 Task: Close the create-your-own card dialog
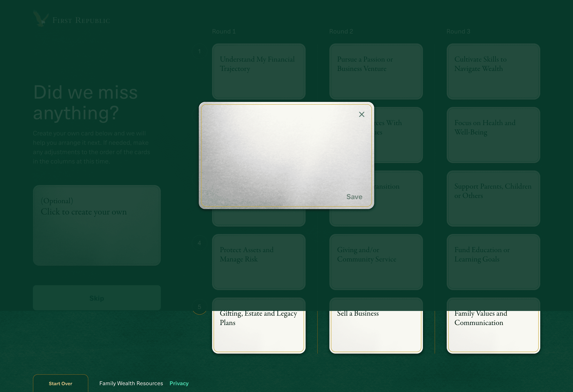[x=362, y=114]
